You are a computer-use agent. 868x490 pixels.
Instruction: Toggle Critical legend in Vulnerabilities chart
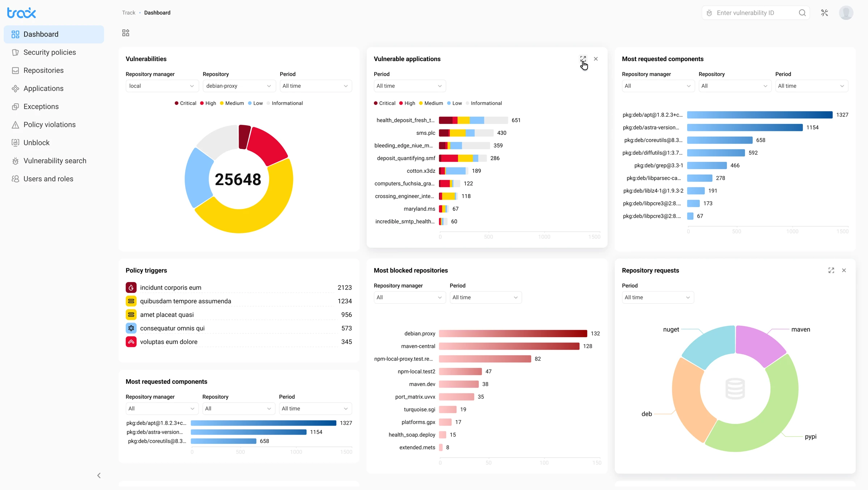[x=186, y=103]
